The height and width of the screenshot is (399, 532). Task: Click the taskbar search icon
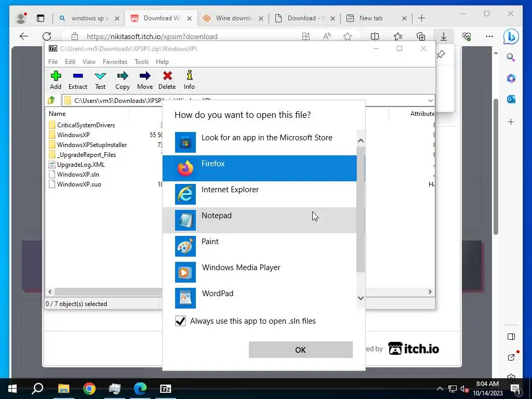[37, 389]
